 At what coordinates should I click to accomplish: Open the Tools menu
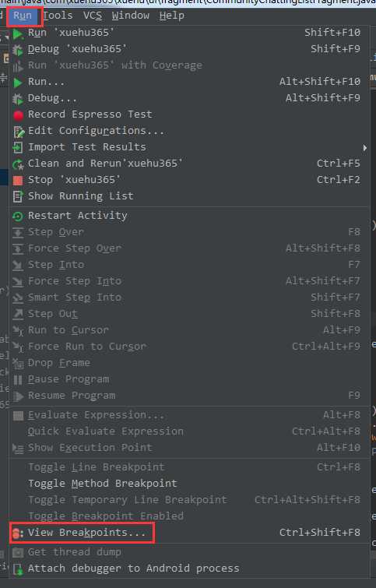click(x=58, y=16)
